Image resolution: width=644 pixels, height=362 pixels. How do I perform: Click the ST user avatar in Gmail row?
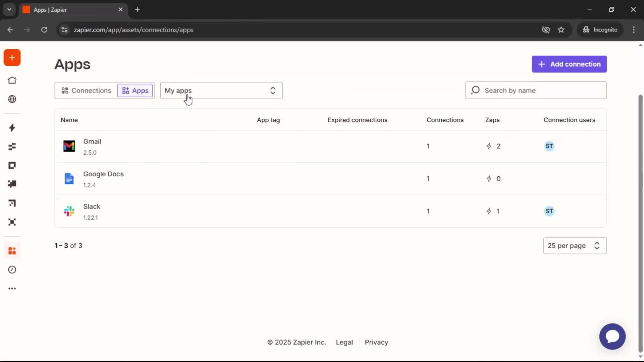549,146
